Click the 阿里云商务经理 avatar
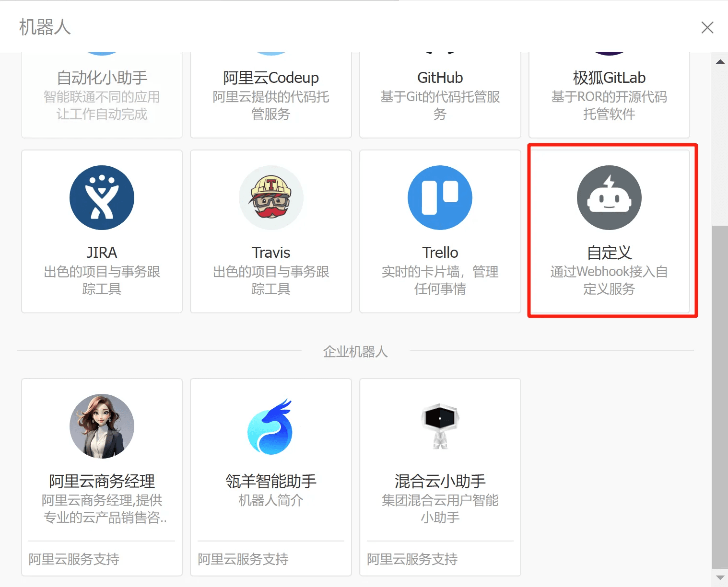The height and width of the screenshot is (587, 728). 102,426
